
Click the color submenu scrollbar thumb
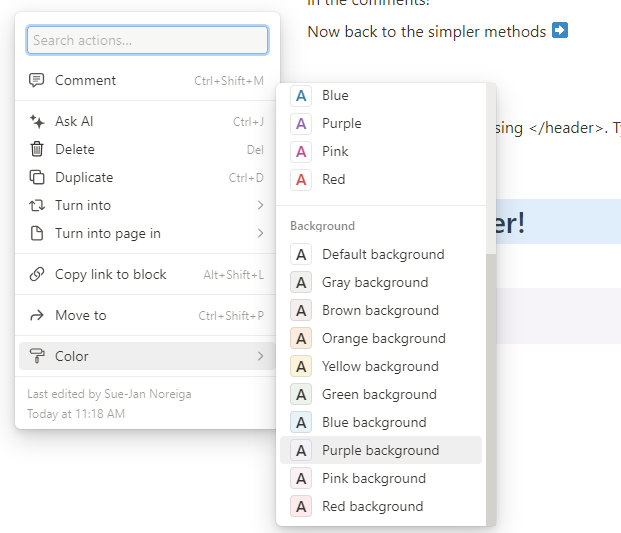click(x=491, y=390)
